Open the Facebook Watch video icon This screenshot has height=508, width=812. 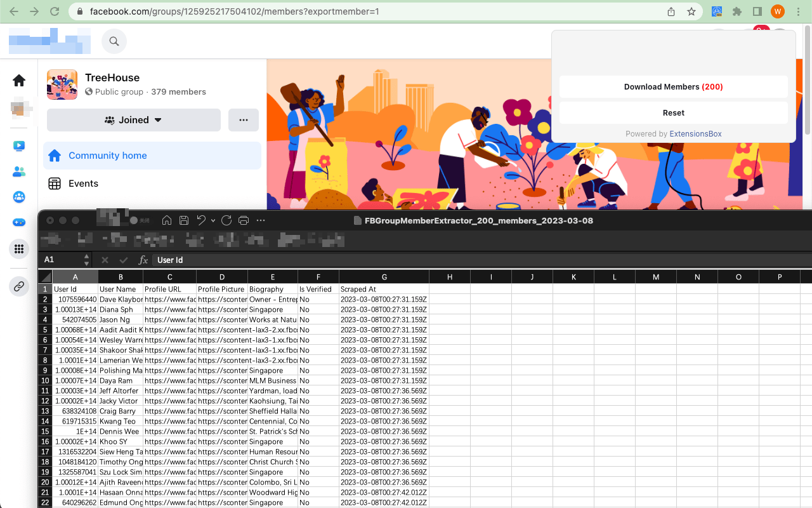pos(19,146)
